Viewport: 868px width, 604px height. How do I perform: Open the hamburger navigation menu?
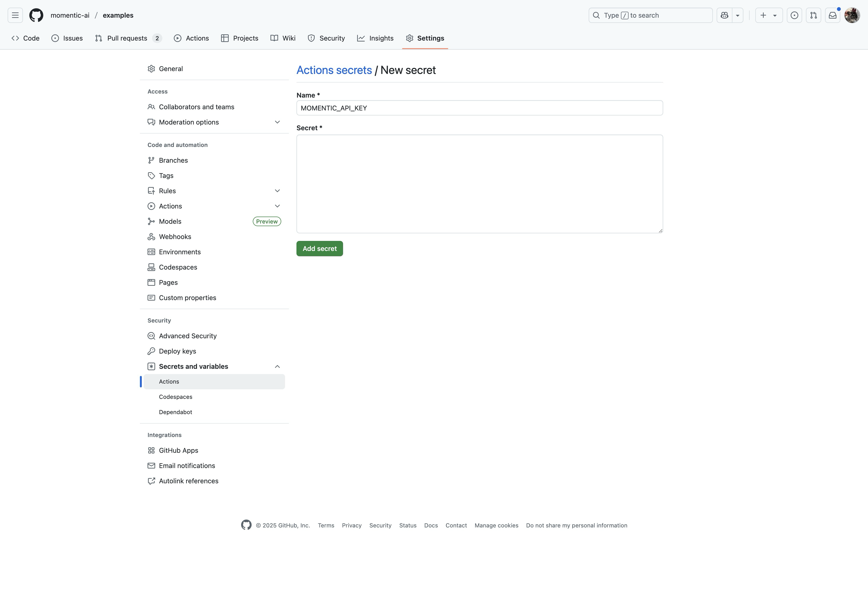click(x=15, y=15)
